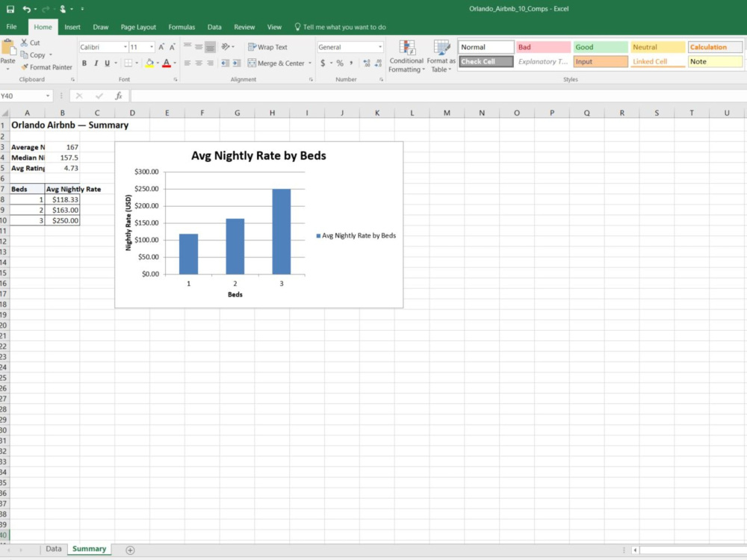Toggle Top Align for cell contents
The height and width of the screenshot is (560, 747).
click(187, 46)
